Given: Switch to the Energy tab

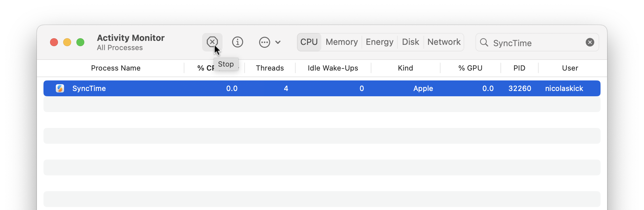Looking at the screenshot, I should [379, 42].
